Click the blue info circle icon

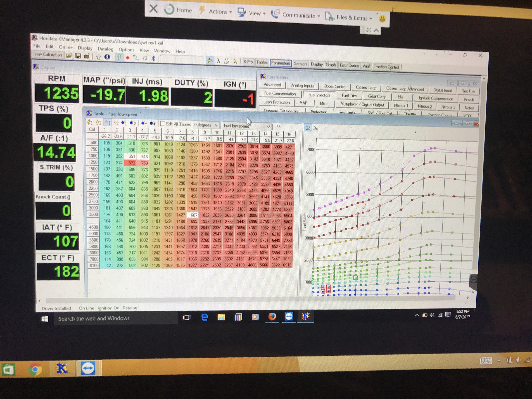point(107,57)
